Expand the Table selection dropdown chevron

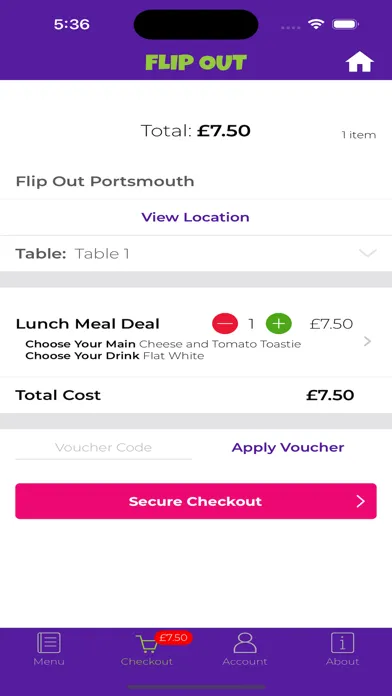[368, 253]
